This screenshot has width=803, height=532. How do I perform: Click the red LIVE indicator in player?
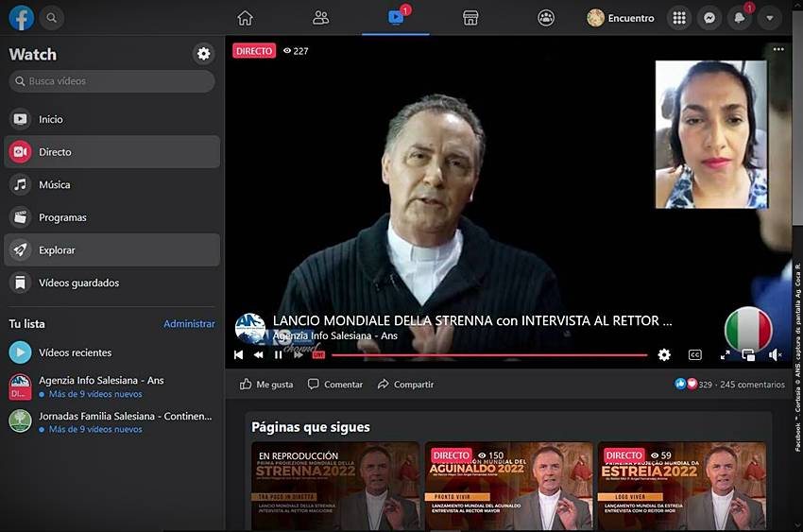(x=318, y=355)
